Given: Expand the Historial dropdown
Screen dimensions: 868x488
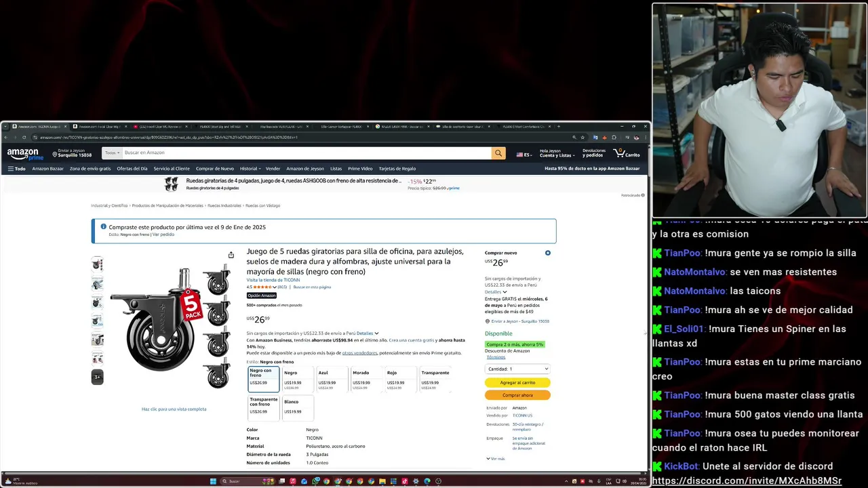Looking at the screenshot, I should click(x=250, y=169).
